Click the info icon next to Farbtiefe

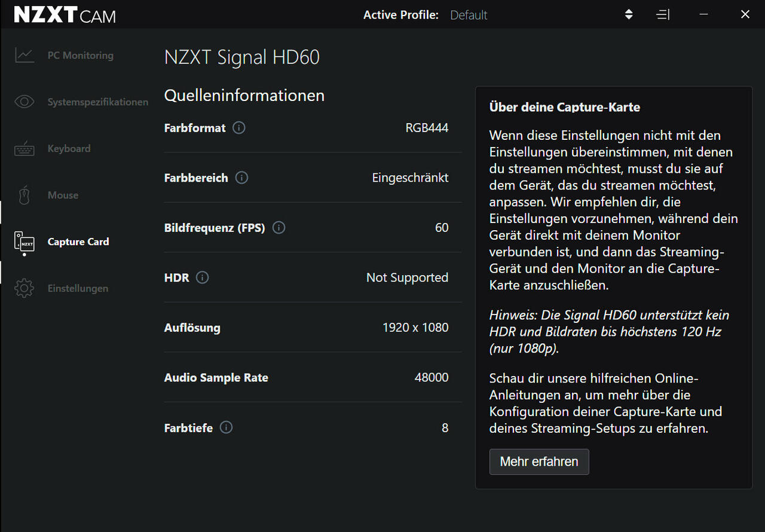pos(227,427)
